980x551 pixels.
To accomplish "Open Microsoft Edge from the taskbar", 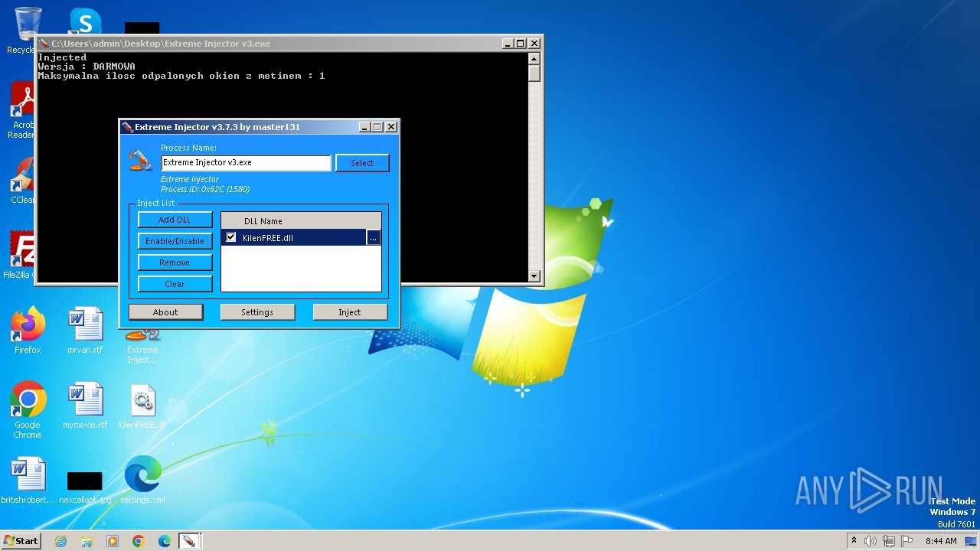I will (x=165, y=541).
